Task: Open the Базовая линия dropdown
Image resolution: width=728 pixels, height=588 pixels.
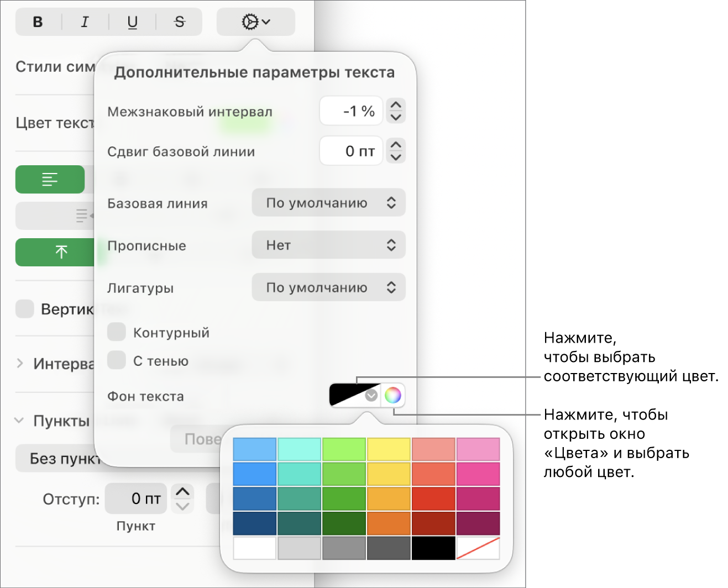Action: coord(329,203)
